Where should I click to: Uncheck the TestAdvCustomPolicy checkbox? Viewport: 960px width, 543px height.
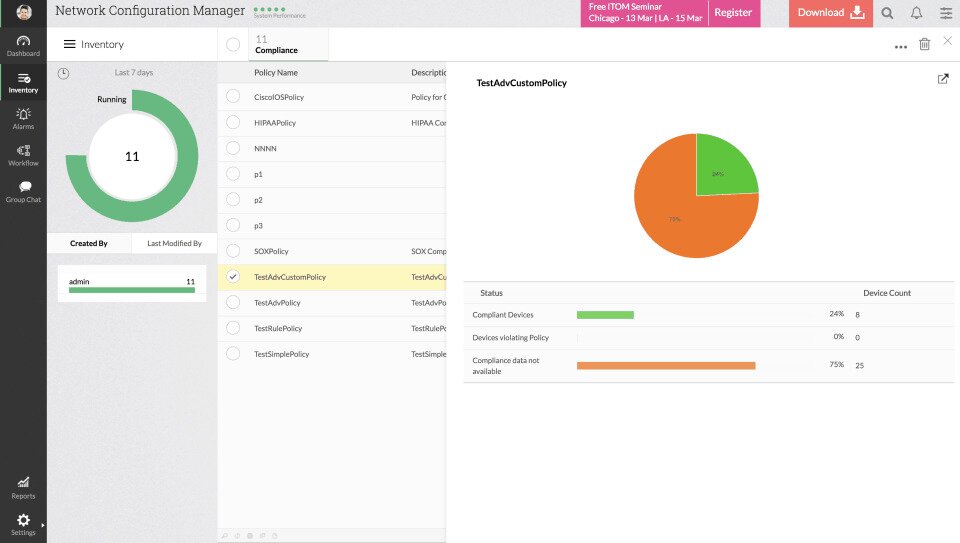[x=233, y=277]
